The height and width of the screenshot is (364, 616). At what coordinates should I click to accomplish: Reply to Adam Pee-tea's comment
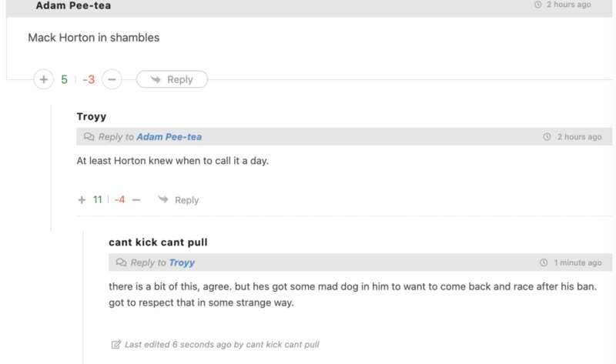tap(172, 79)
